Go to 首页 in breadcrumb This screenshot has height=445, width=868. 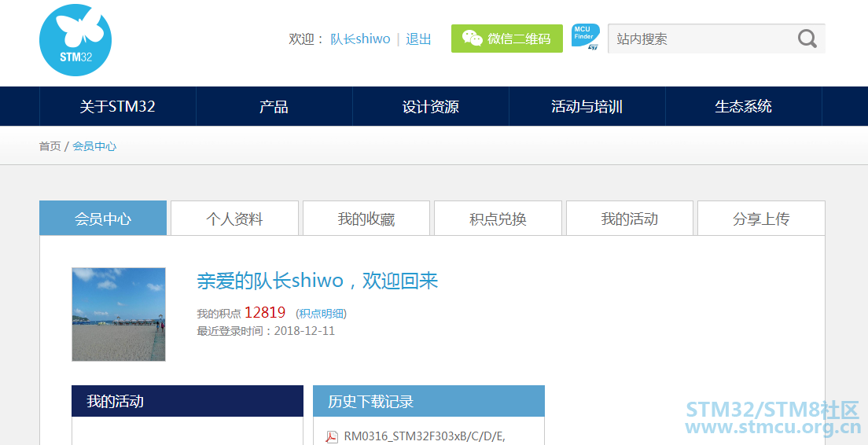(50, 146)
